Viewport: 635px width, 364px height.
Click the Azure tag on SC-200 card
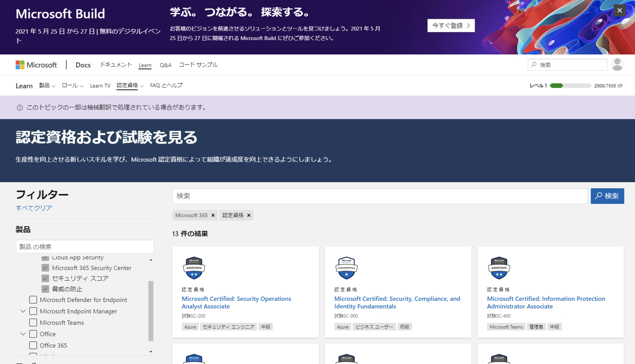[190, 327]
